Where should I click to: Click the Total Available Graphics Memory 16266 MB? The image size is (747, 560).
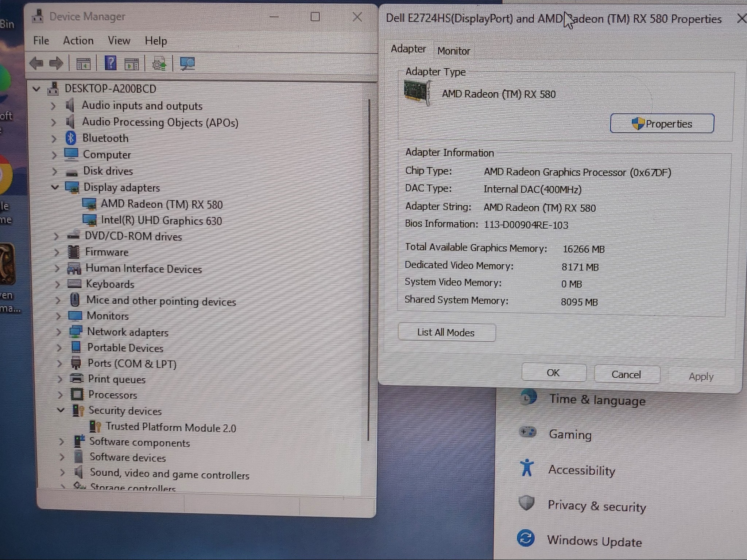(584, 249)
